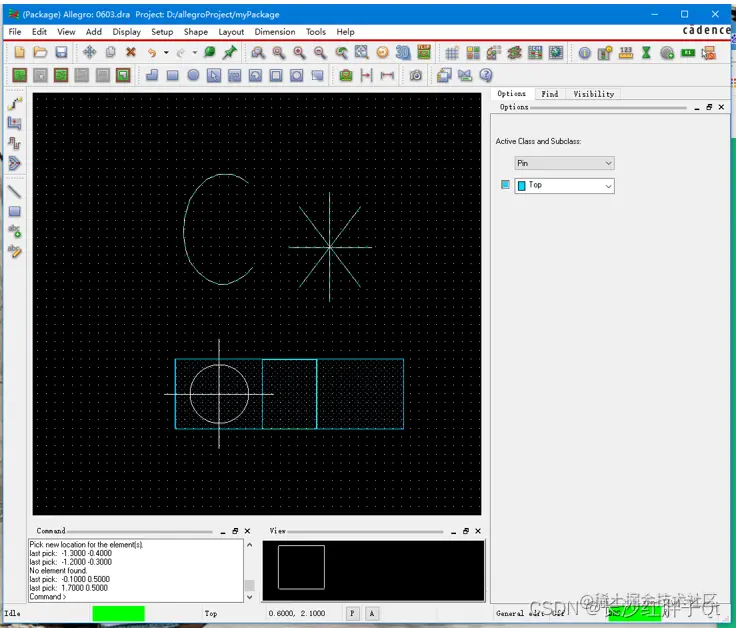Choose the Shape Select arrow icon

point(214,75)
